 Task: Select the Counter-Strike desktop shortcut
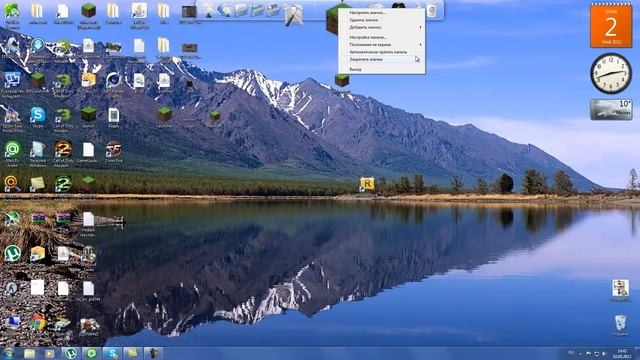(x=12, y=288)
